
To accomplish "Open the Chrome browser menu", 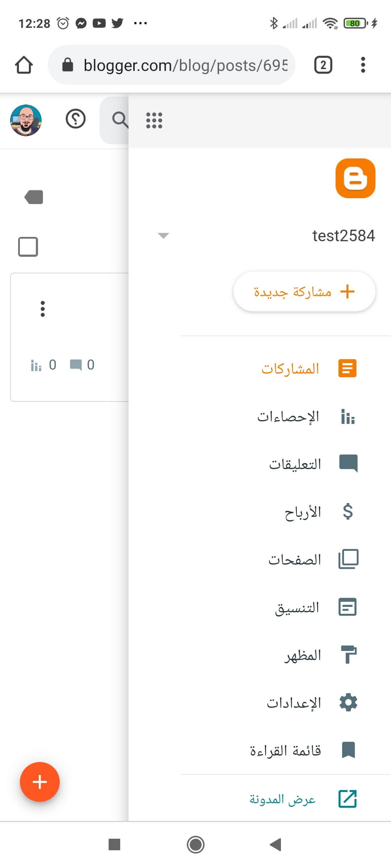I will [362, 65].
